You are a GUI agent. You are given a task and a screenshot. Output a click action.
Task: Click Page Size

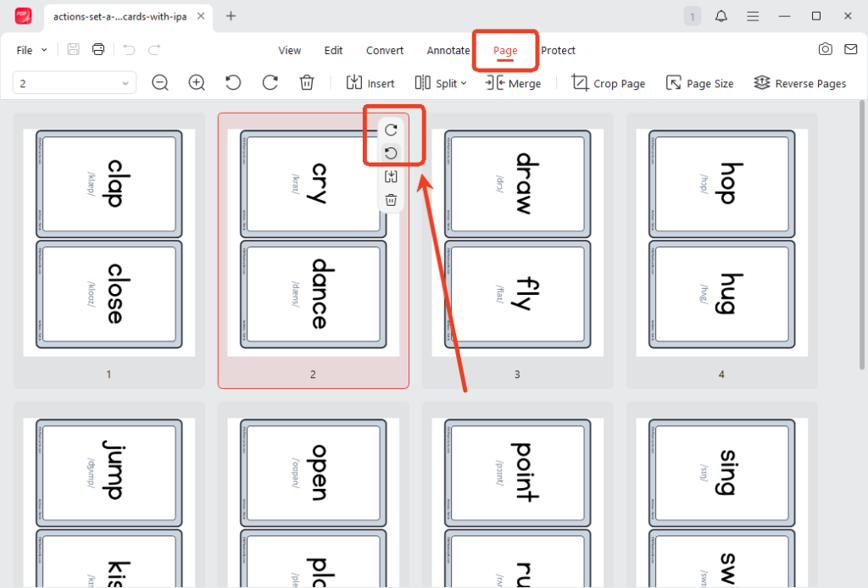point(699,83)
